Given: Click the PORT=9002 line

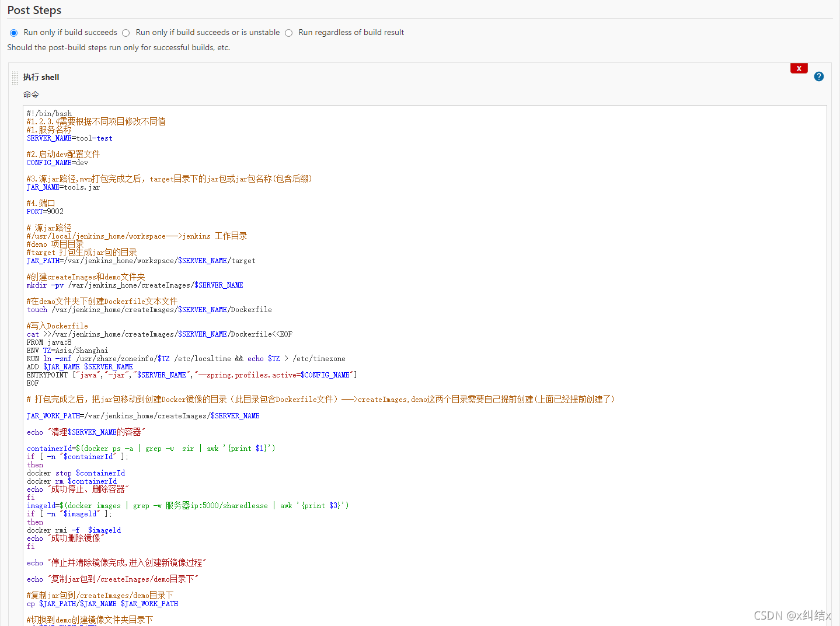Looking at the screenshot, I should 45,212.
